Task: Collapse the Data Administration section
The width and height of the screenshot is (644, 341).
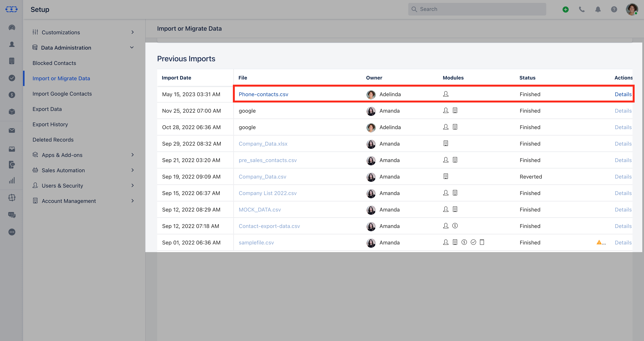Action: click(84, 48)
